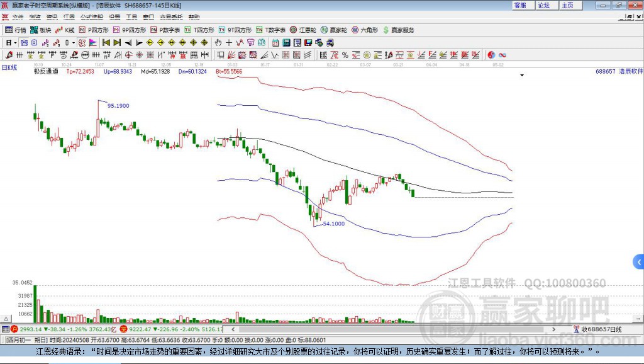This screenshot has height=364, width=644.
Task: Click the 日K线 chart label
Action: 9,67
